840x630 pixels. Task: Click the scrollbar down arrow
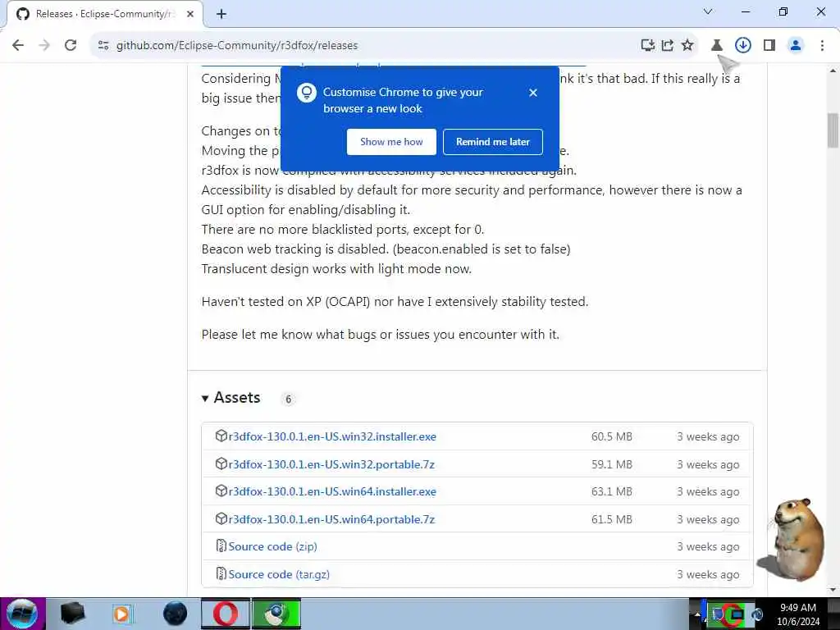833,591
